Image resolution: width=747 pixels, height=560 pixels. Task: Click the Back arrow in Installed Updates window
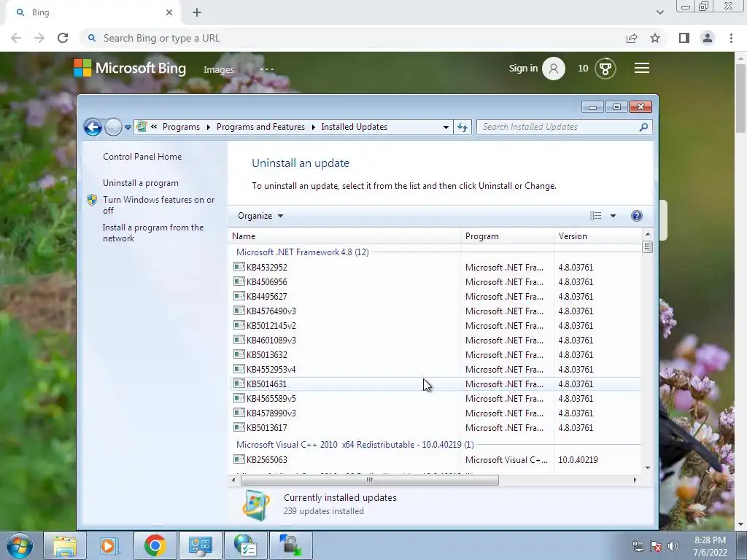click(93, 127)
